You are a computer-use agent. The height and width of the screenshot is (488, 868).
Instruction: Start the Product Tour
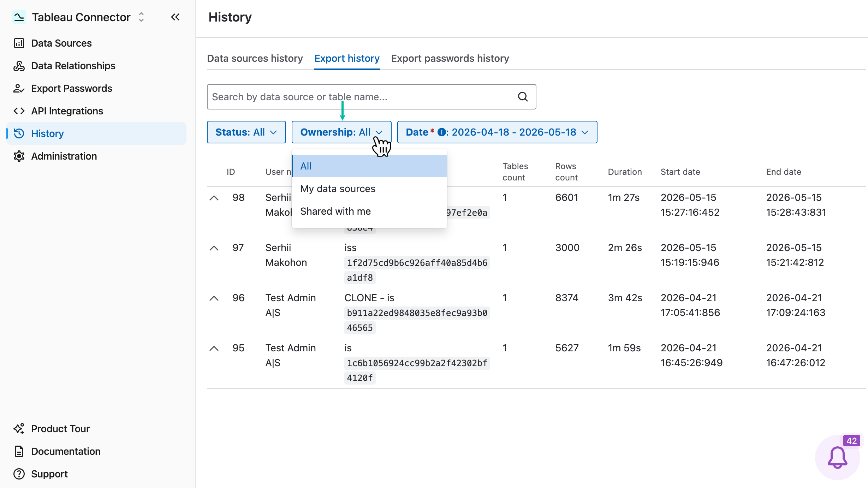[x=96, y=429]
